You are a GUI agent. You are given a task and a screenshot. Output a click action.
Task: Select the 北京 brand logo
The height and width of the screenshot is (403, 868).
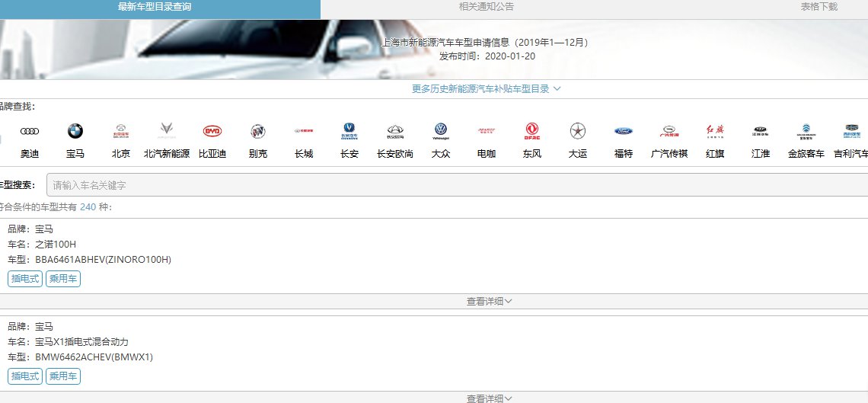[120, 131]
